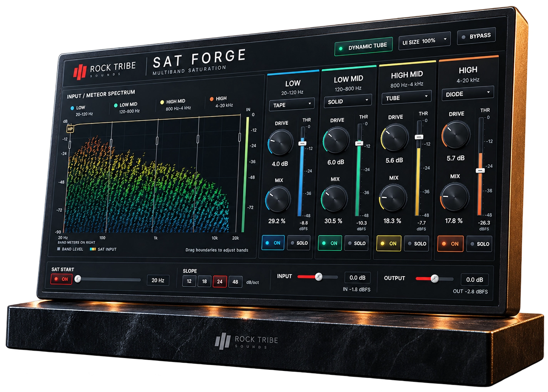This screenshot has height=392, width=548.
Task: Turn the LOW band Drive knob
Action: pyautogui.click(x=280, y=142)
